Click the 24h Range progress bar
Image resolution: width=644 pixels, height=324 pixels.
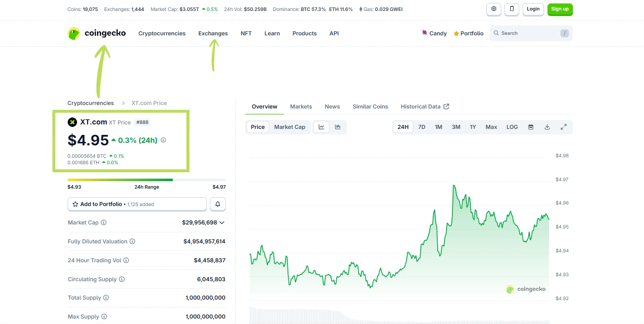(147, 180)
